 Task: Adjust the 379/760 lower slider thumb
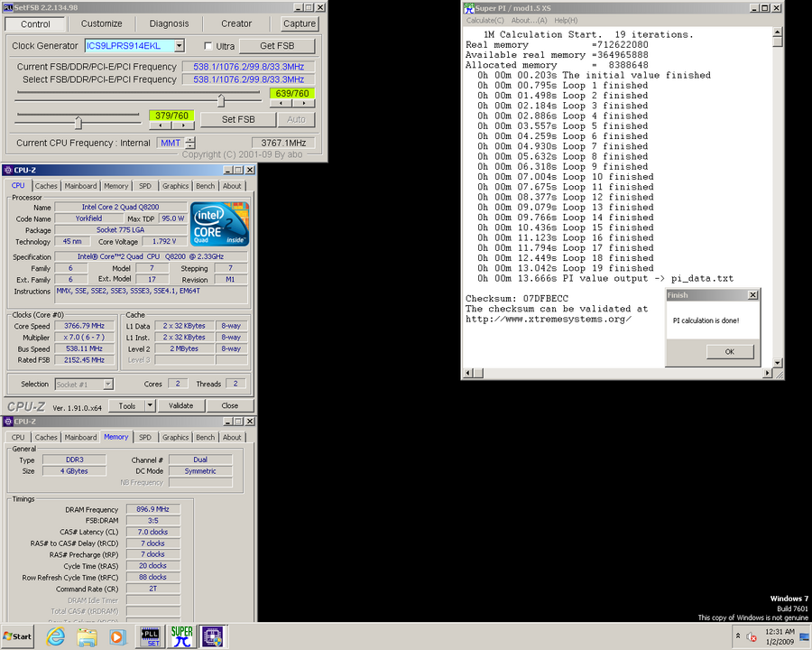(x=78, y=123)
